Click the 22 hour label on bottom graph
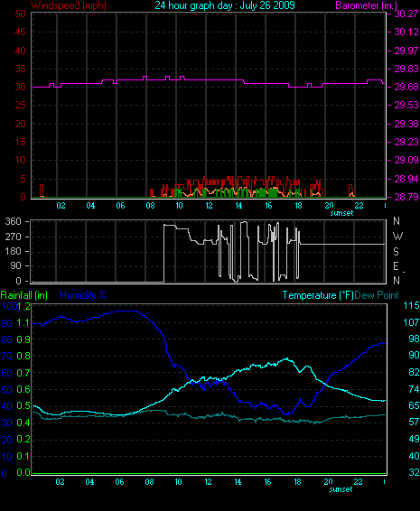The height and width of the screenshot is (511, 420). [358, 482]
